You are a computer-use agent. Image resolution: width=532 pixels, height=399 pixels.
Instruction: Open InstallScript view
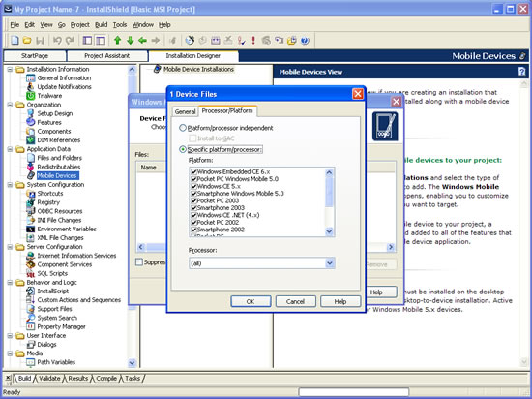(52, 291)
